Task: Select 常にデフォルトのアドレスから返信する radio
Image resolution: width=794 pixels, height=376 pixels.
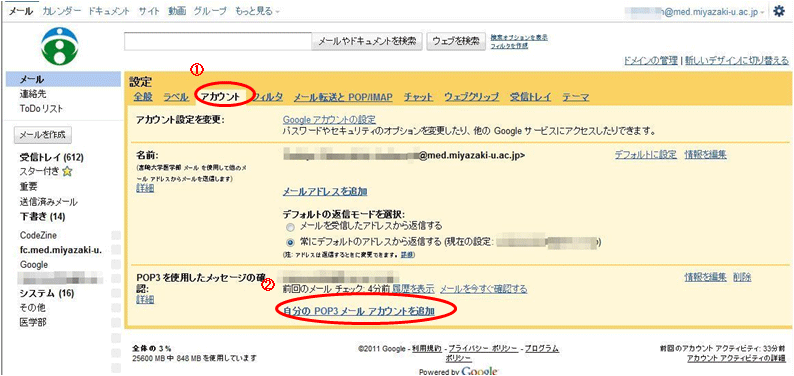Action: pyautogui.click(x=290, y=242)
